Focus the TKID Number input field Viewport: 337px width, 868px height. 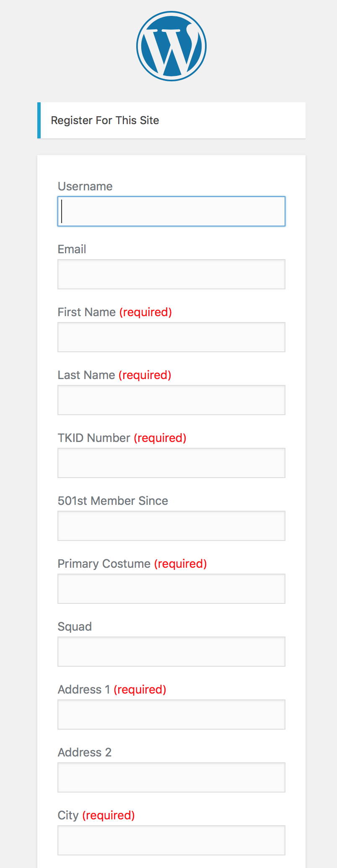[x=171, y=463]
